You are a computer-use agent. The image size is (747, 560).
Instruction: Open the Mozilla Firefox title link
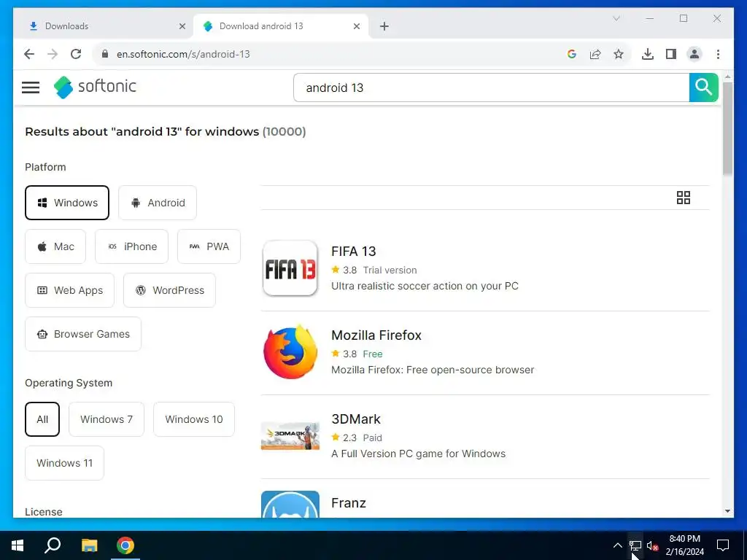376,335
